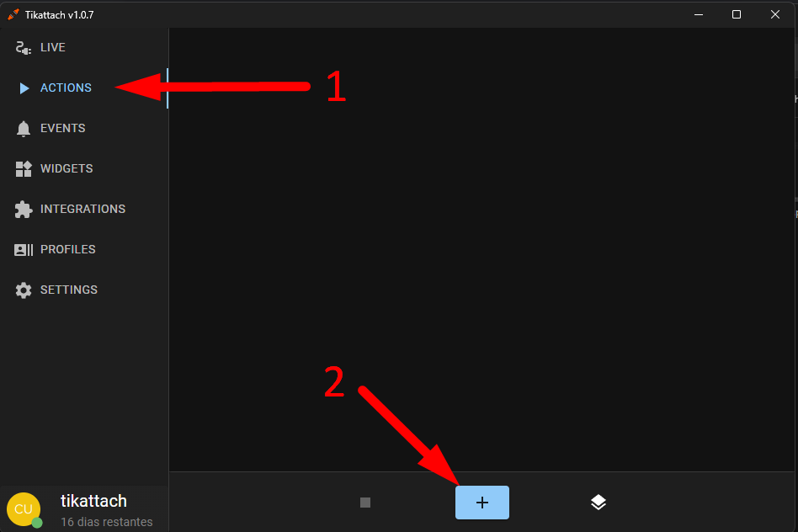Viewport: 798px width, 532px height.
Task: Go to the PROFILES menu label
Action: (x=67, y=249)
